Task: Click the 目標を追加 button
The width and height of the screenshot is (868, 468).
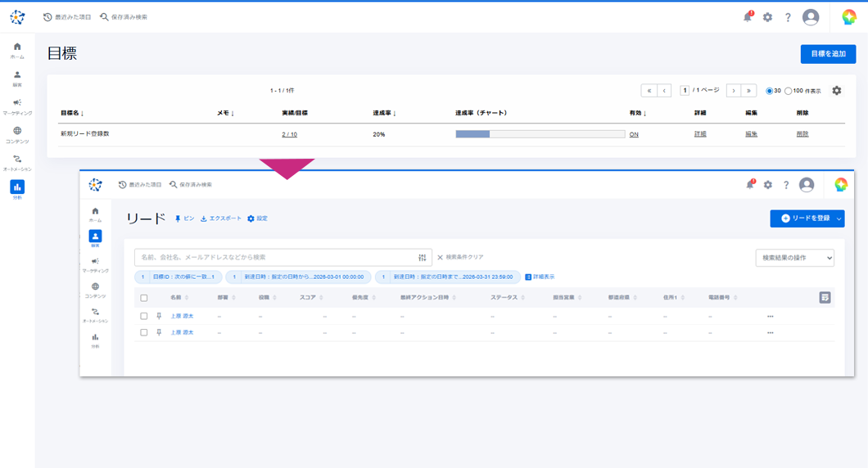Action: tap(828, 54)
